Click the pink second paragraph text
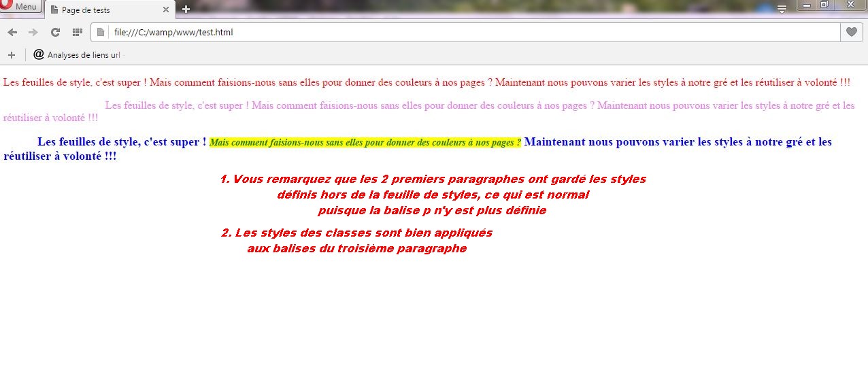 429,111
